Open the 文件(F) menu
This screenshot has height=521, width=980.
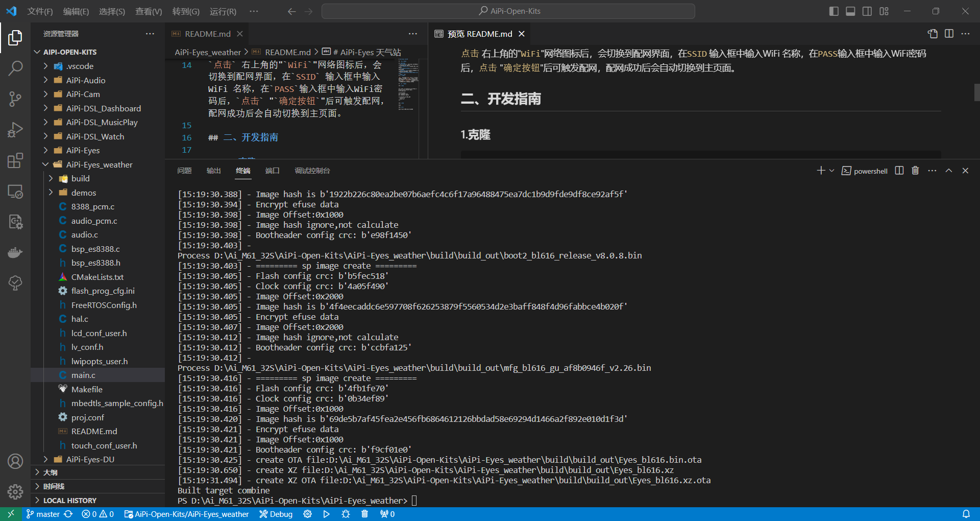tap(40, 11)
